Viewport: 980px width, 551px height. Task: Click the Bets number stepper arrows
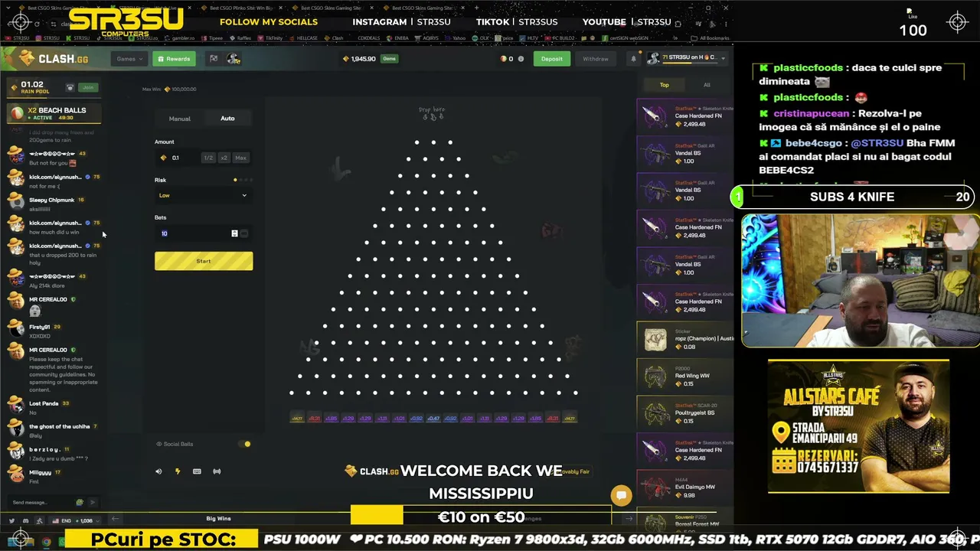click(x=234, y=233)
